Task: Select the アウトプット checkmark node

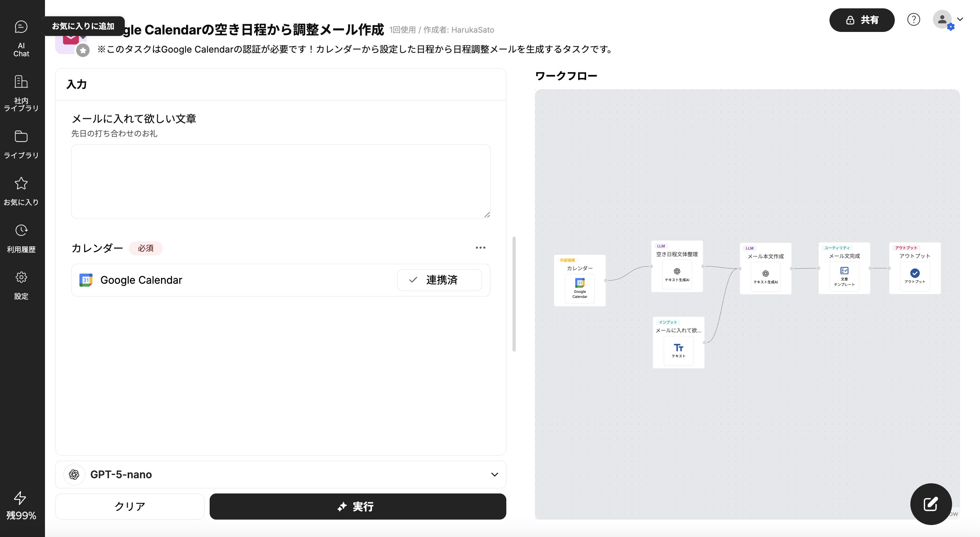Action: (x=914, y=273)
